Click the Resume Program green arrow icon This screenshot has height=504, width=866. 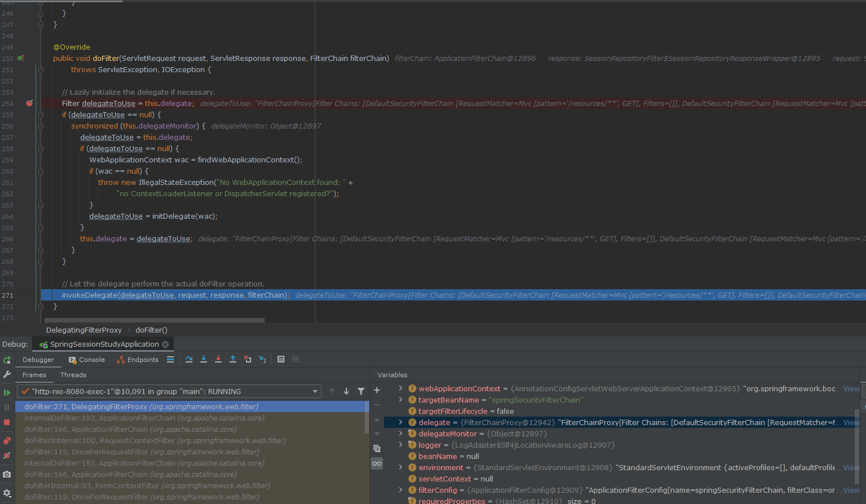tap(7, 391)
